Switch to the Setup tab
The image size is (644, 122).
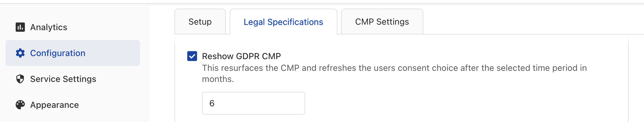(200, 22)
